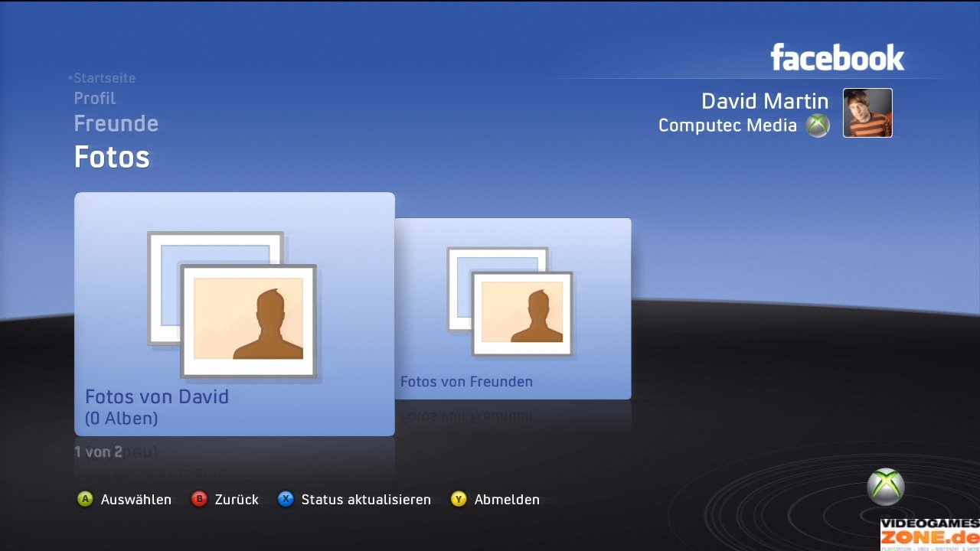Select the green A button icon

85,500
